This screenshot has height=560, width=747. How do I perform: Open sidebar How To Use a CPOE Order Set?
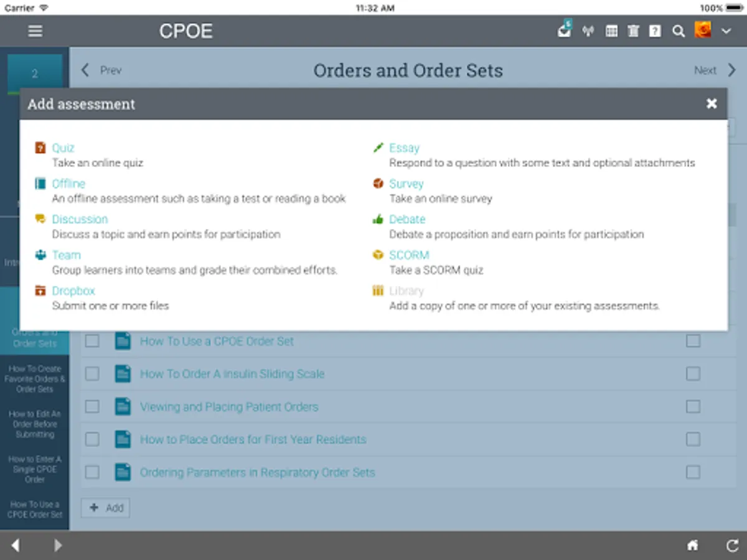(x=35, y=510)
